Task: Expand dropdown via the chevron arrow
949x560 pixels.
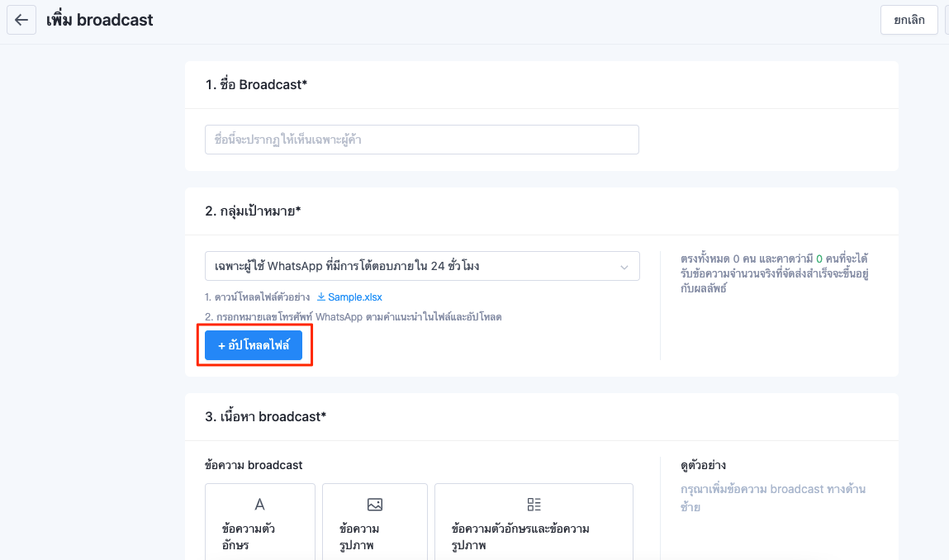Action: (x=624, y=267)
